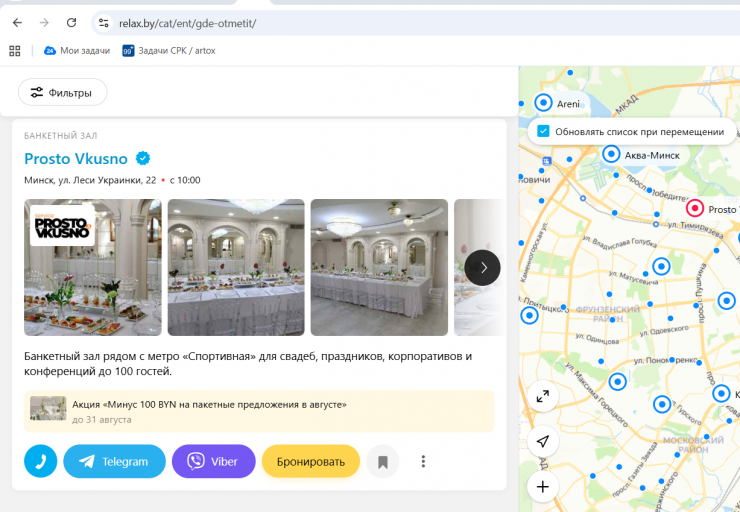Click the map marker near ул. Максима Горецкого

pos(617,381)
